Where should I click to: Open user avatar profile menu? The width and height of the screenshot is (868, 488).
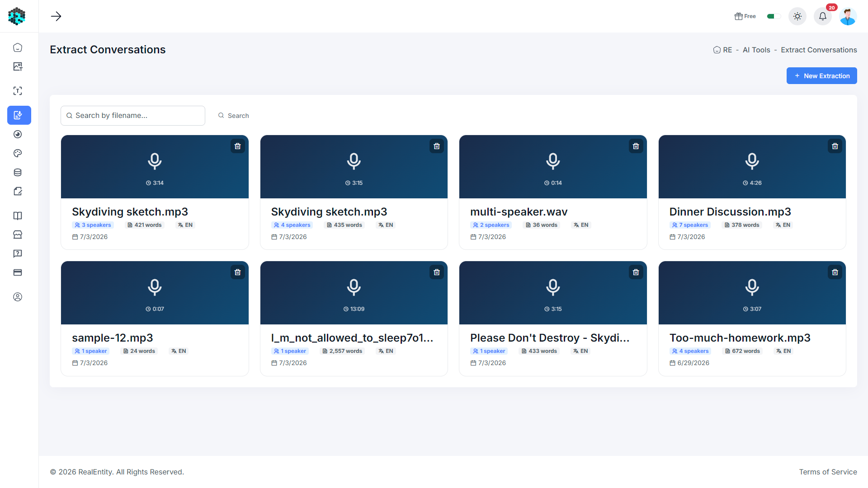pyautogui.click(x=848, y=16)
